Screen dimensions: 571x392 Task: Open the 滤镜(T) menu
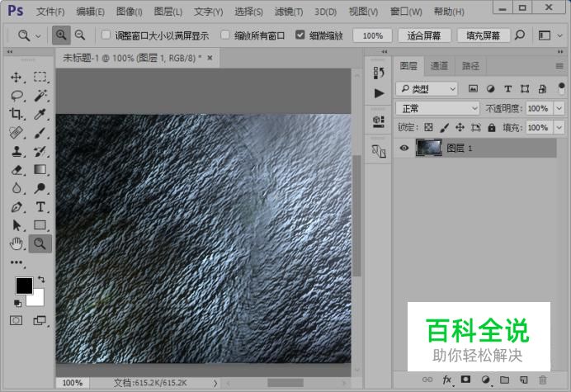pos(289,12)
